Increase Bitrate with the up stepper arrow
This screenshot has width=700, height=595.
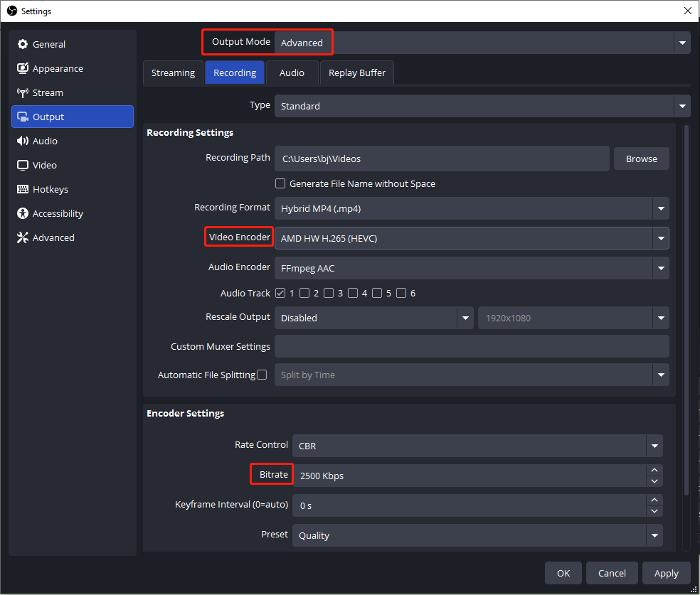tap(654, 470)
